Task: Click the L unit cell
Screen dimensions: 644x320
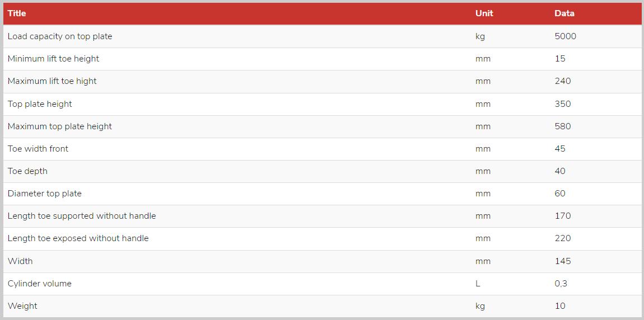Action: point(478,284)
